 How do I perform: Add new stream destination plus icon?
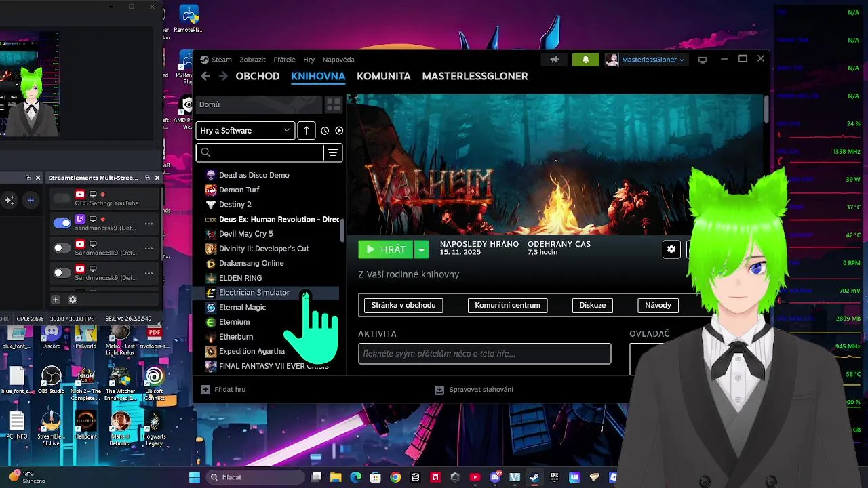(x=56, y=300)
